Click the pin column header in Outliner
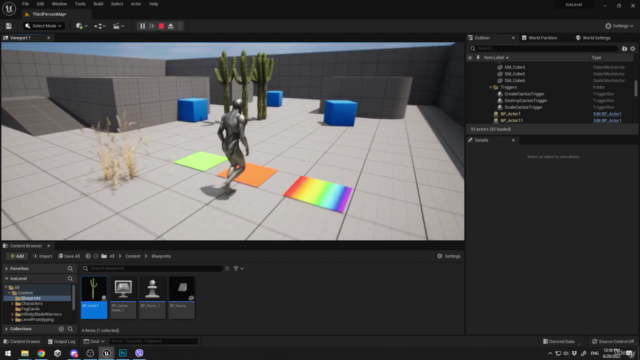Viewport: 640px width, 360px height. [478, 58]
